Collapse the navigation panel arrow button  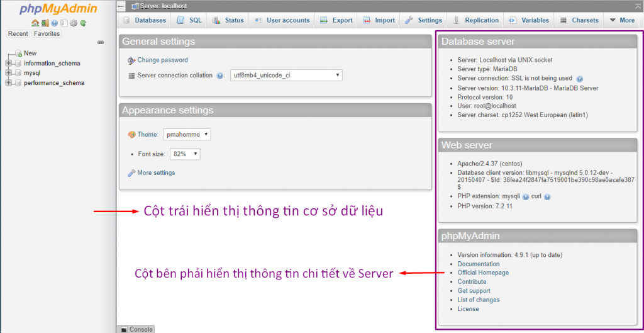coord(120,6)
